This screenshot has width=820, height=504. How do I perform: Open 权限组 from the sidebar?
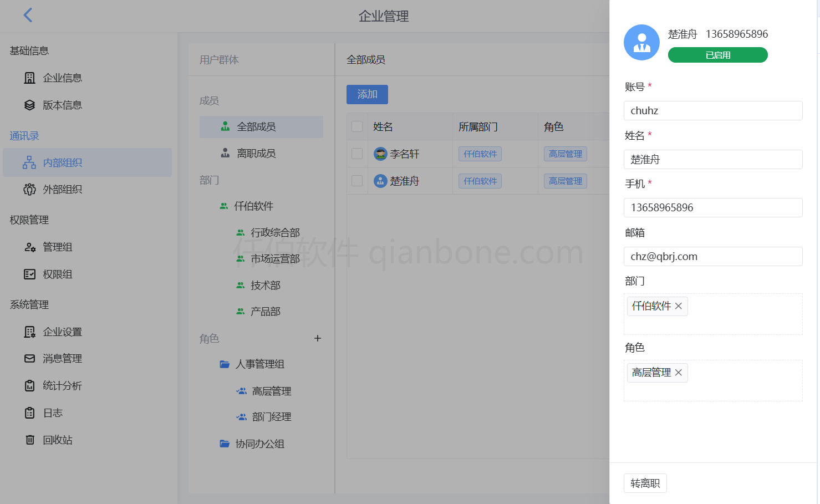59,274
